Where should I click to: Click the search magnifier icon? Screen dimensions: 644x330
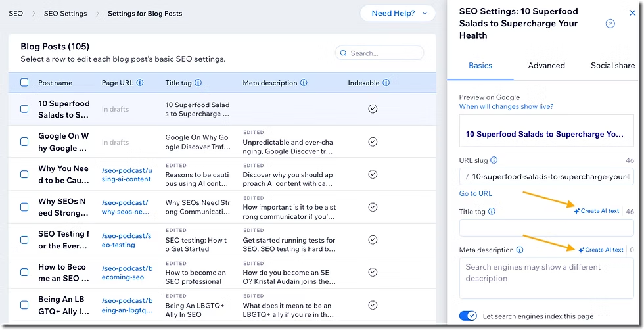pos(343,53)
